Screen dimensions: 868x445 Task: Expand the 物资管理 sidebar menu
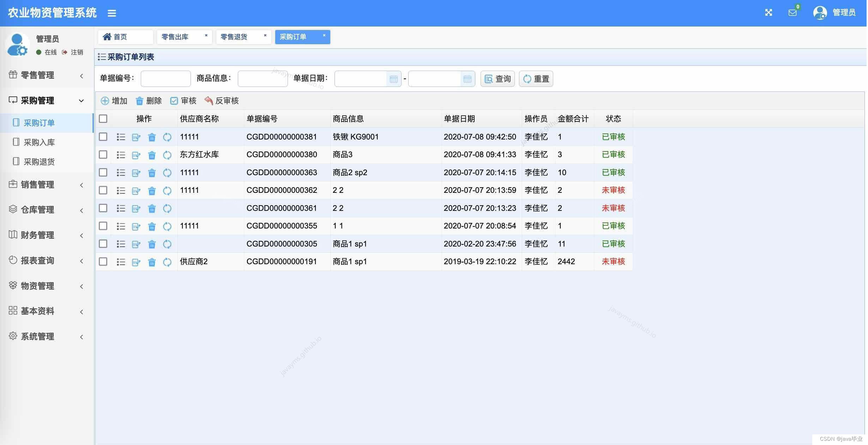tap(47, 286)
